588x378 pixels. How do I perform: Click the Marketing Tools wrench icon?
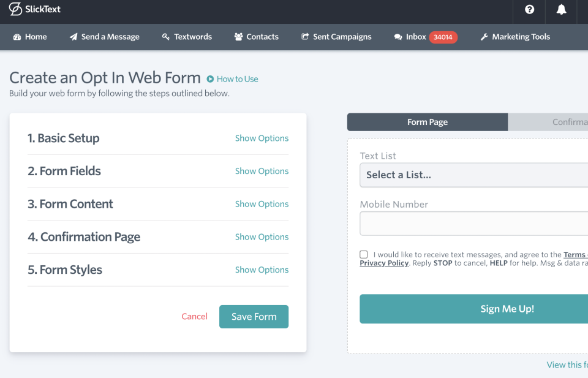click(484, 37)
